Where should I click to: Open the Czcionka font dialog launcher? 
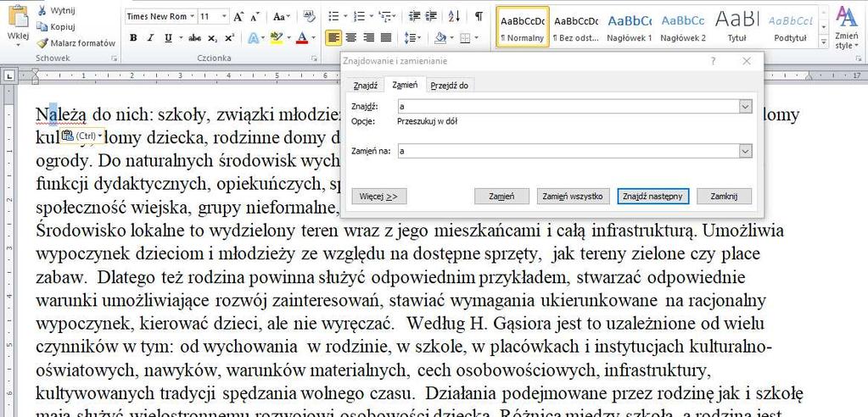[313, 58]
